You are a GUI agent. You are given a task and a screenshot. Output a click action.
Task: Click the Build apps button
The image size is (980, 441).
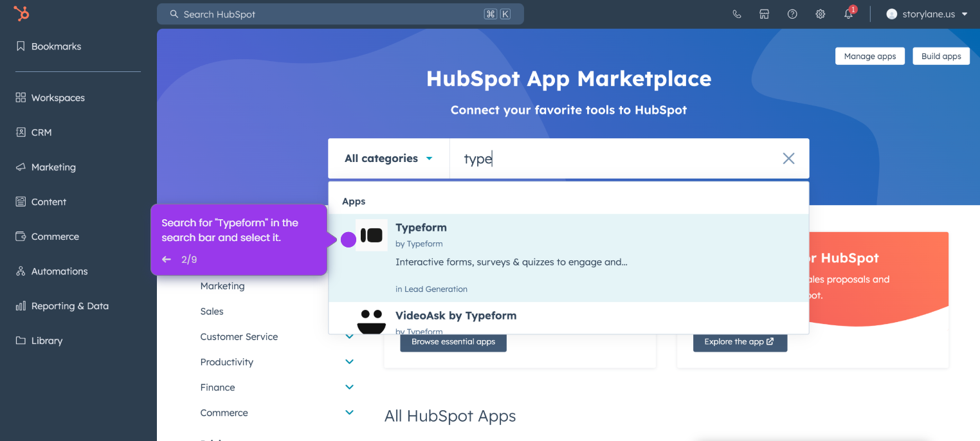[x=941, y=56]
